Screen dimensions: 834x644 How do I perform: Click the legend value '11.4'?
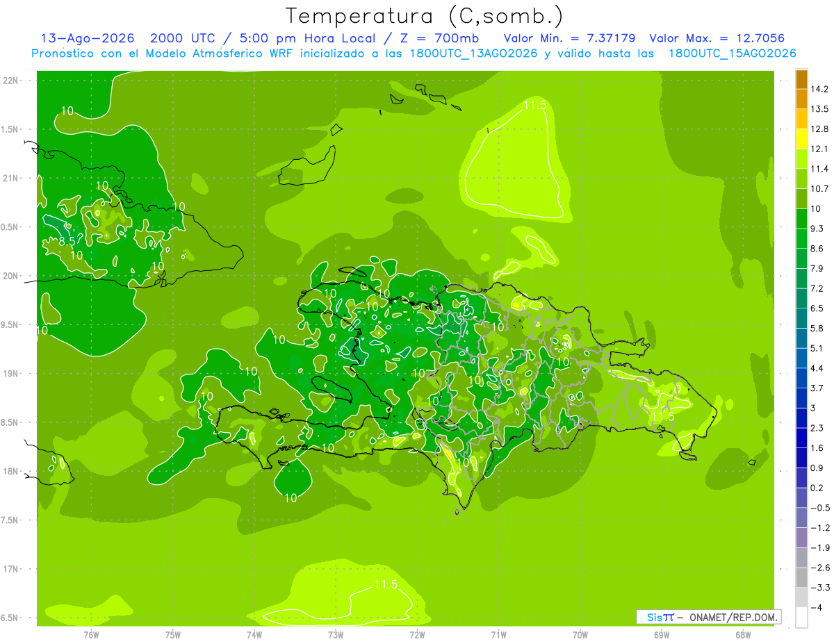(x=819, y=169)
